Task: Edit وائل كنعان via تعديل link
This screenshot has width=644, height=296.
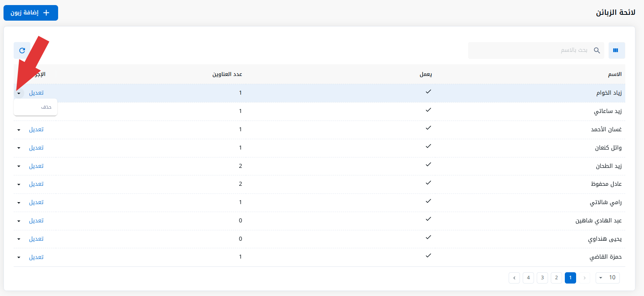Action: click(36, 148)
